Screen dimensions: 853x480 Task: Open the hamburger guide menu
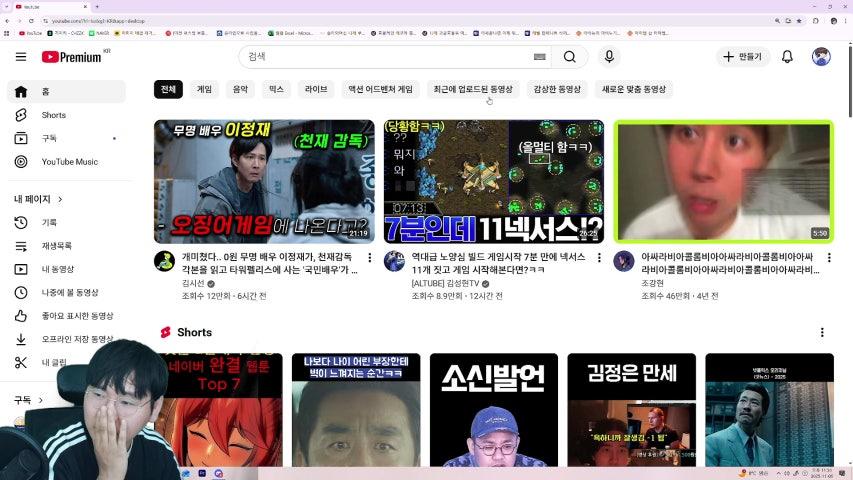click(x=21, y=57)
